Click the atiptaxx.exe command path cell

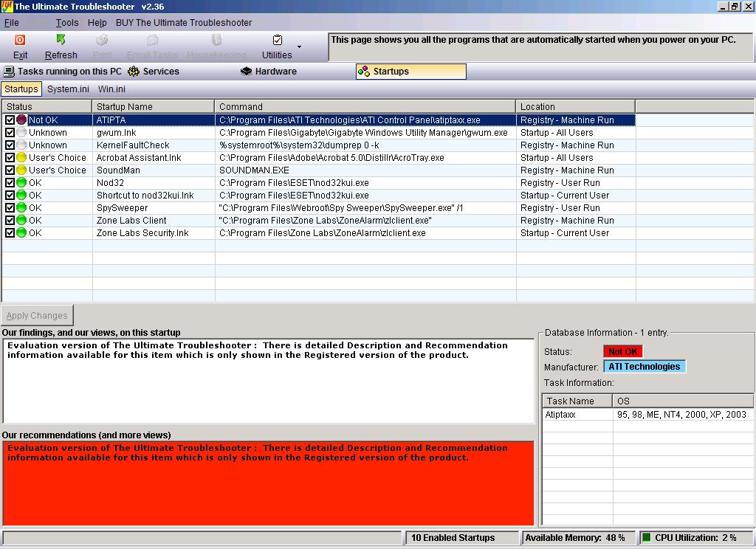tap(365, 120)
